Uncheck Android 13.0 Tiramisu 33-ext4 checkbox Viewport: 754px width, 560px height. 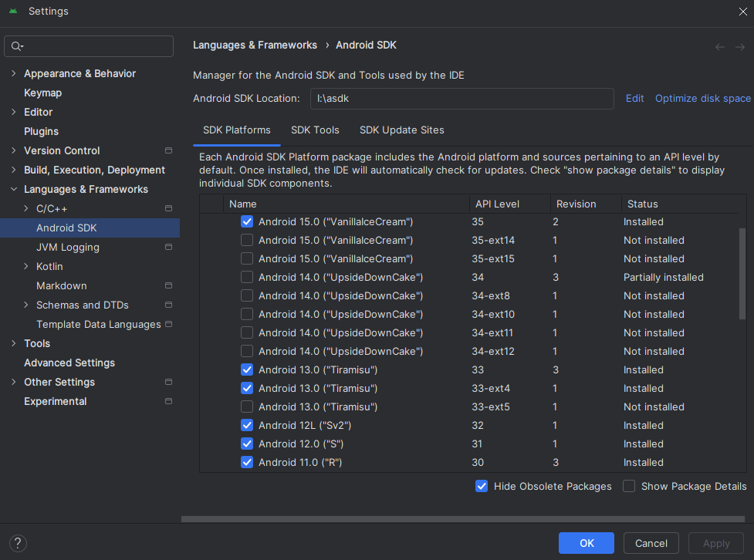point(247,388)
